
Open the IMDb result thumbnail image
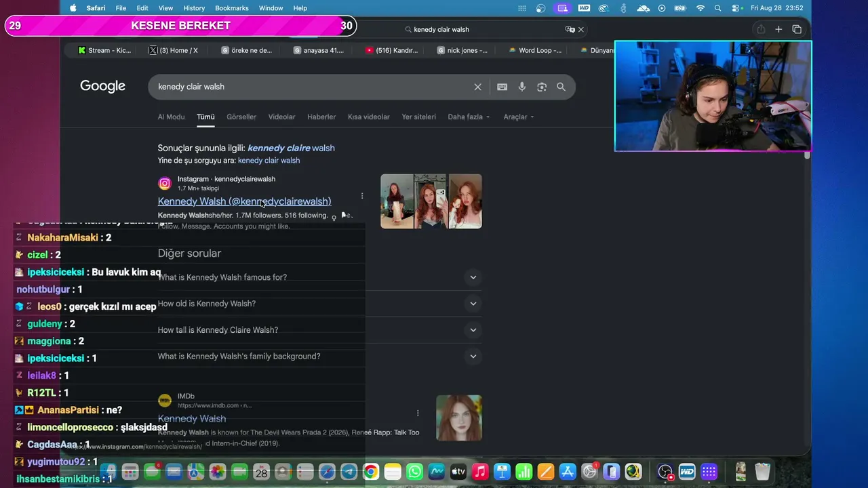pos(459,418)
